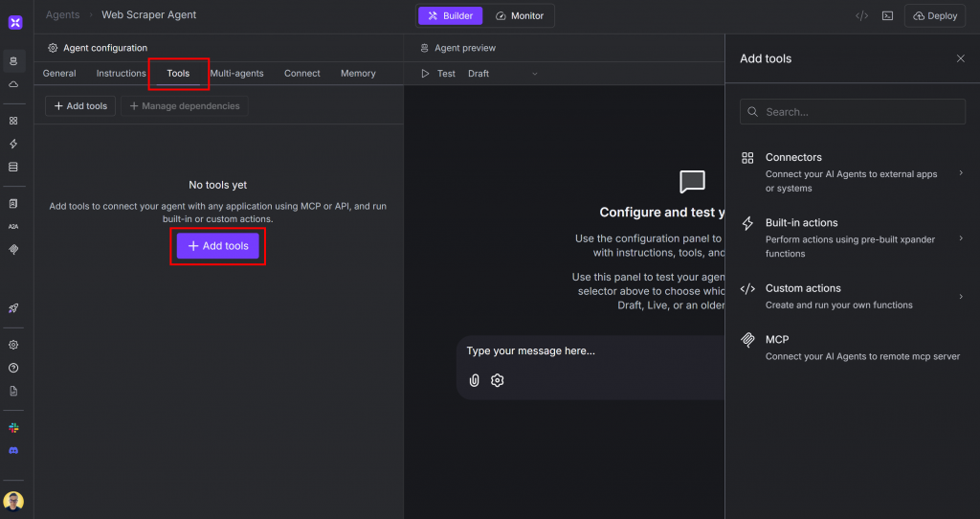Switch to Monitor mode
The image size is (980, 519).
[520, 15]
